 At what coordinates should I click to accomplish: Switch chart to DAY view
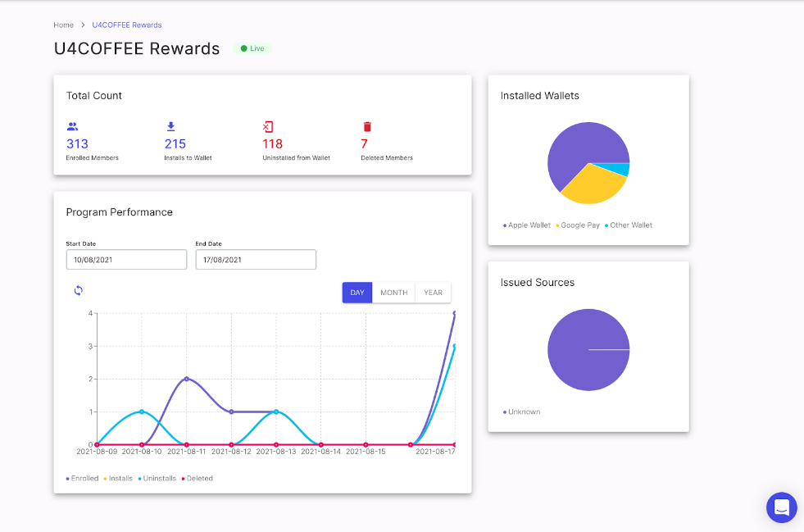[357, 293]
